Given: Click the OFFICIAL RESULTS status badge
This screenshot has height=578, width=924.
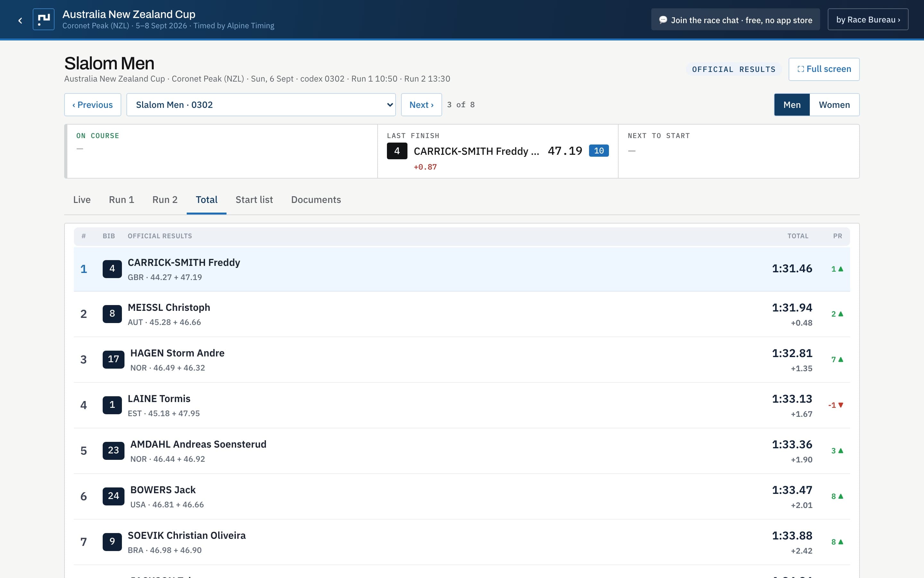Looking at the screenshot, I should click(x=733, y=69).
